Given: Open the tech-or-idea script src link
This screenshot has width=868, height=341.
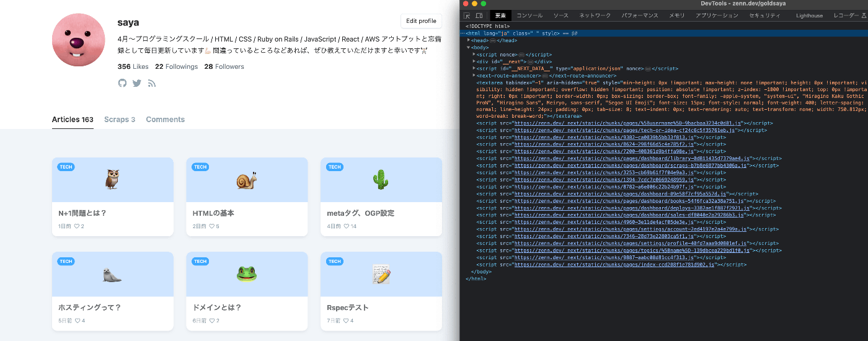Looking at the screenshot, I should (x=624, y=130).
